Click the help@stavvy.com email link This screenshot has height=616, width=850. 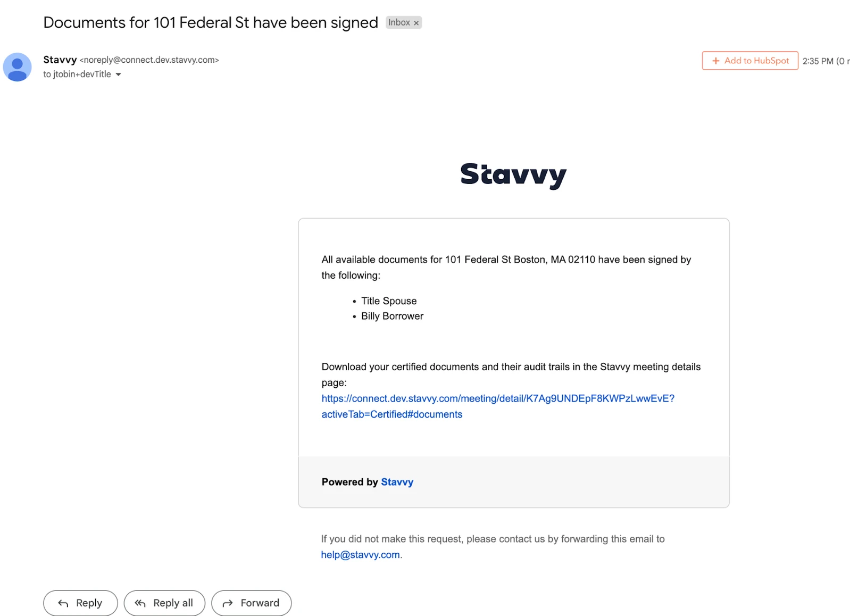pos(360,555)
